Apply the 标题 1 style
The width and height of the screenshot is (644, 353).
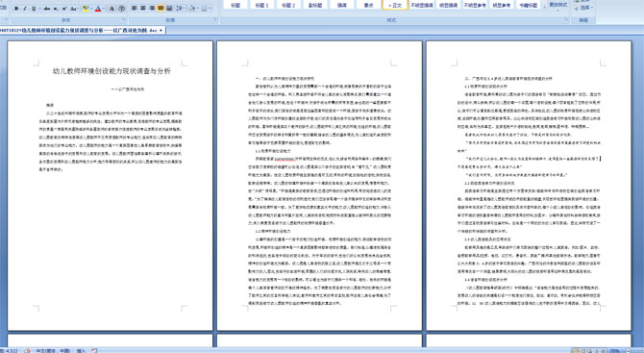point(262,5)
